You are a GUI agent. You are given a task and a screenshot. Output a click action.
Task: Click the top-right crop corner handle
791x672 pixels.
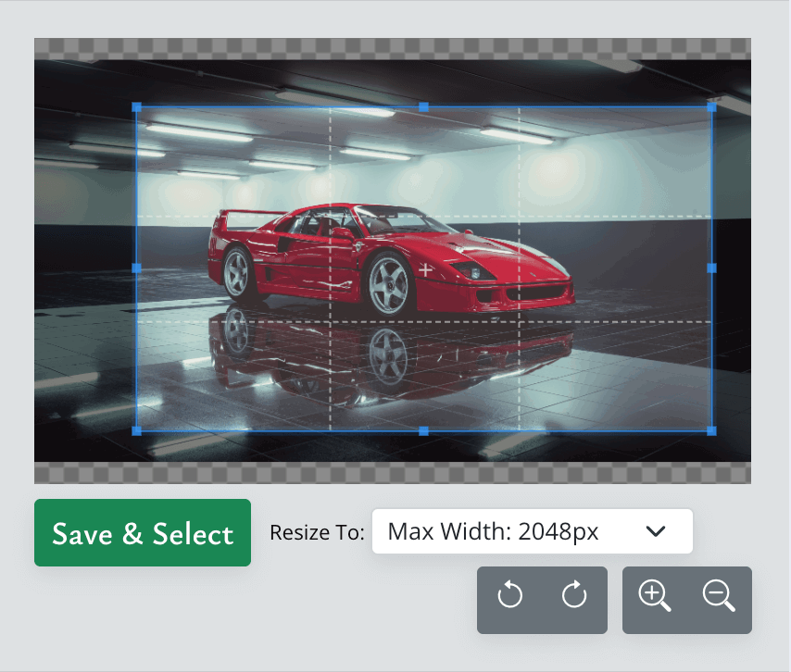pos(711,106)
